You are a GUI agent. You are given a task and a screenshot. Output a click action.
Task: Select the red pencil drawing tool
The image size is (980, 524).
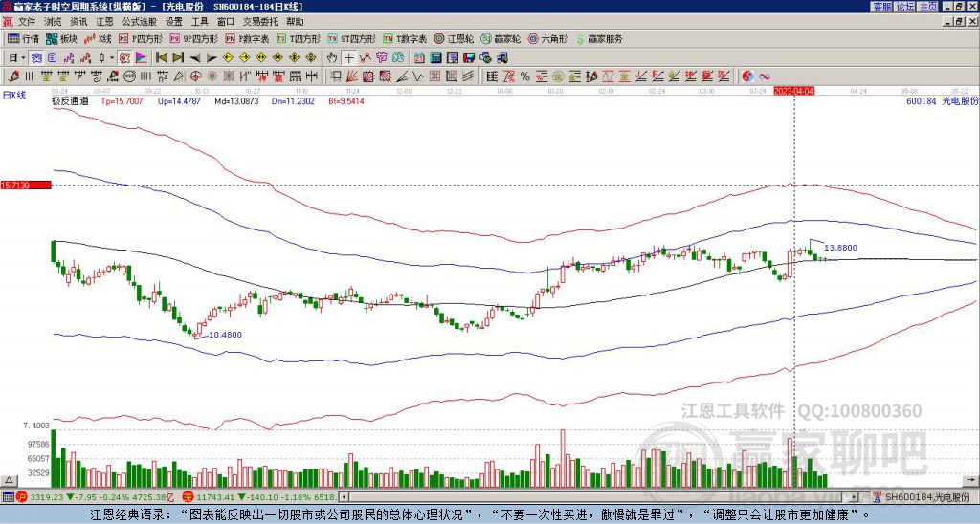(12, 76)
